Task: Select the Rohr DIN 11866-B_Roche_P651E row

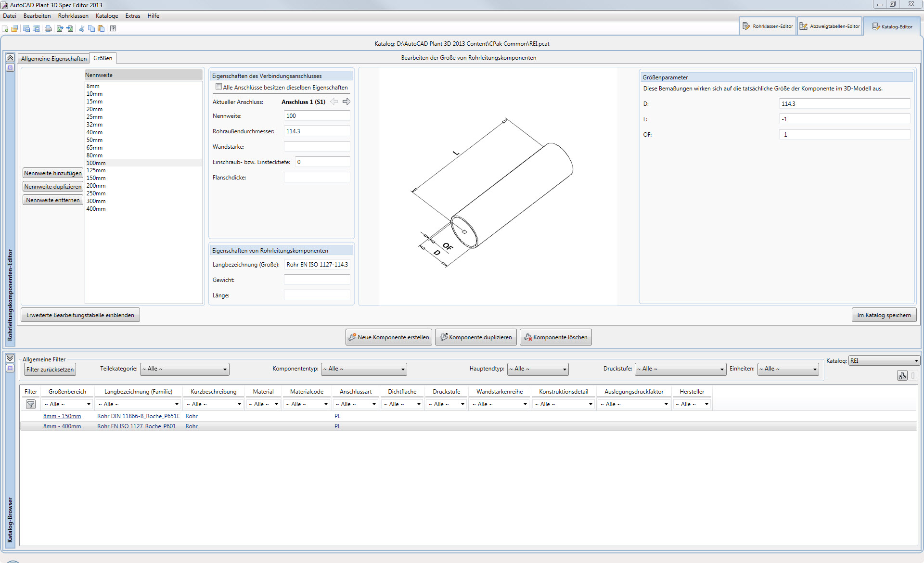Action: click(x=468, y=416)
